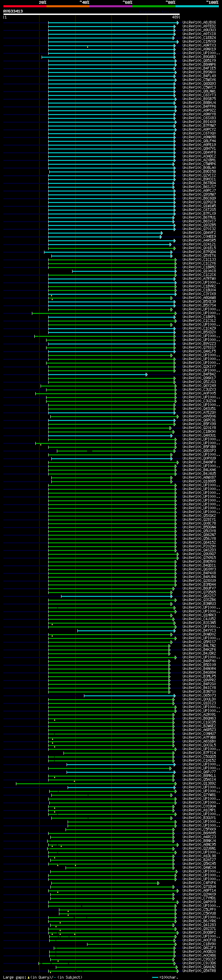Select subject UniRef100_B9I4X9

[199, 122]
